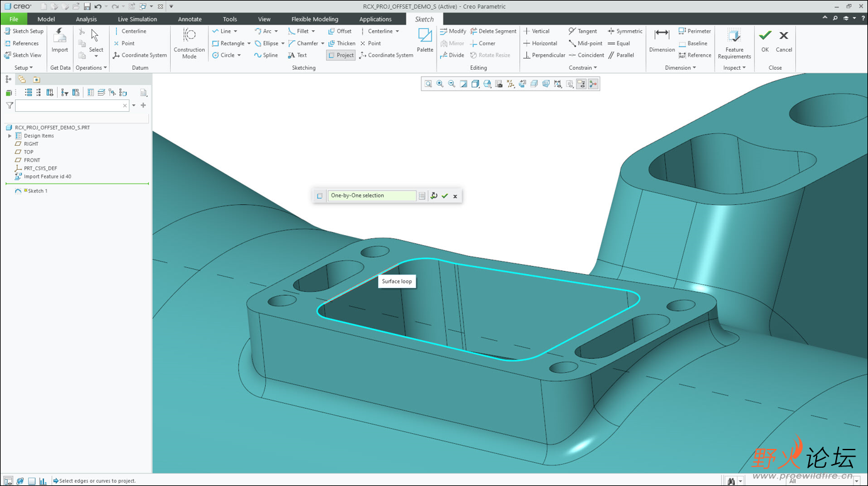Switch to the View tab

(264, 19)
